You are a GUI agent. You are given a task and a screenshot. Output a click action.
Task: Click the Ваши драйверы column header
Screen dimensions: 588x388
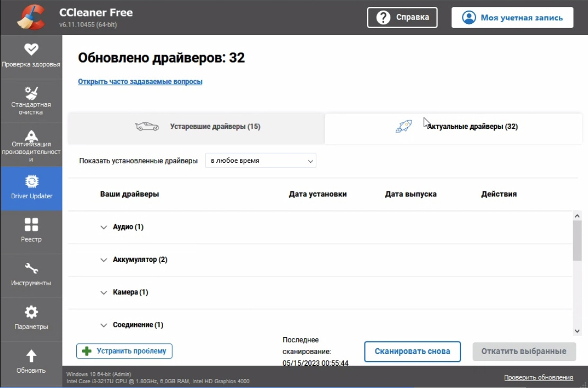click(x=129, y=194)
